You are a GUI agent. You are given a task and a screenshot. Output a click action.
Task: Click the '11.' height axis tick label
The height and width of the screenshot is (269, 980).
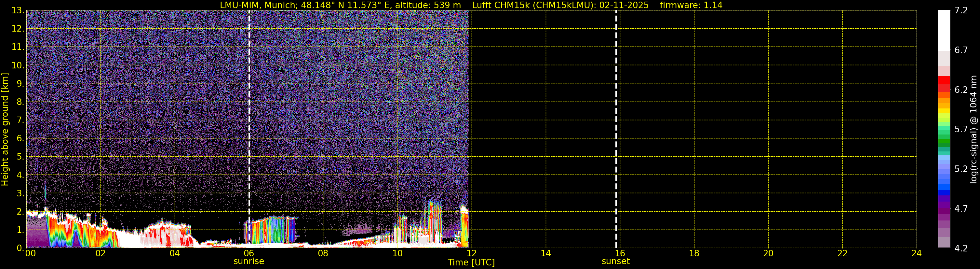[x=18, y=47]
